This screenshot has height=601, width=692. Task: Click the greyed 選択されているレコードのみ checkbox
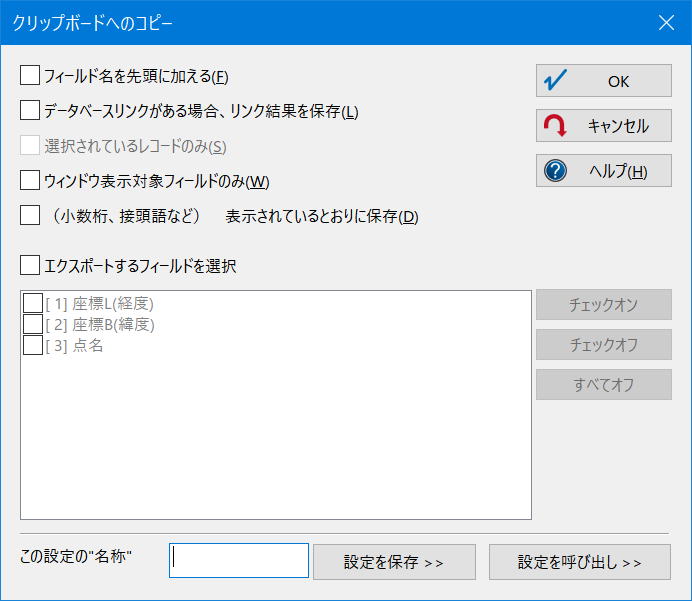(30, 145)
